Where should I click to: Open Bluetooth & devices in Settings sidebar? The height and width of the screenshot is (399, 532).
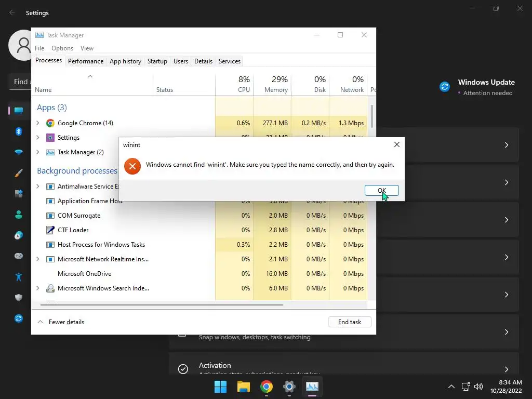tap(19, 131)
